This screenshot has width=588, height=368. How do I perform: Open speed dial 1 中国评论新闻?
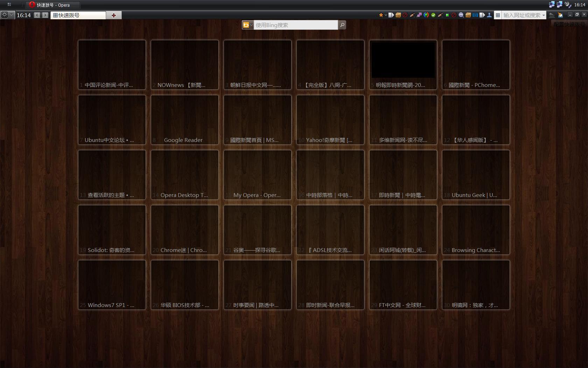[112, 65]
